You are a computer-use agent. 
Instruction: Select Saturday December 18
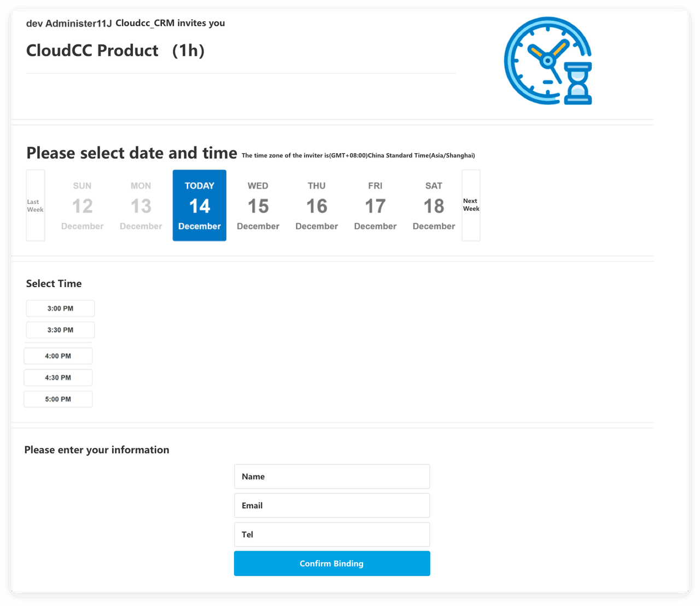[x=434, y=206]
